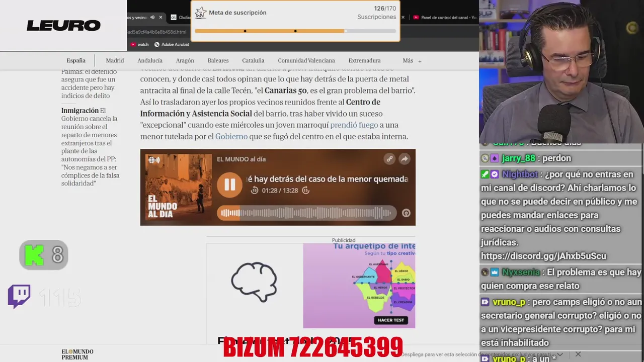Open the podcast cover artwork
The width and height of the screenshot is (644, 362).
point(179,187)
